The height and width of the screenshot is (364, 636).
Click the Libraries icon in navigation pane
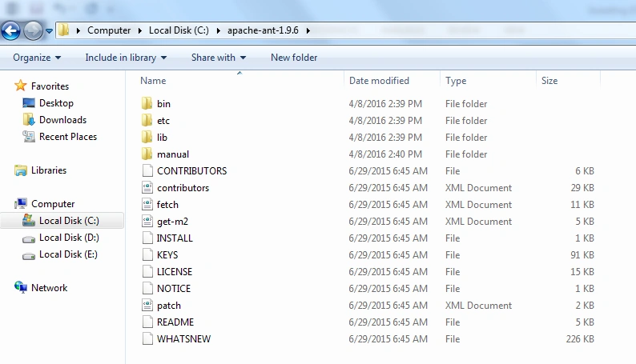[21, 170]
